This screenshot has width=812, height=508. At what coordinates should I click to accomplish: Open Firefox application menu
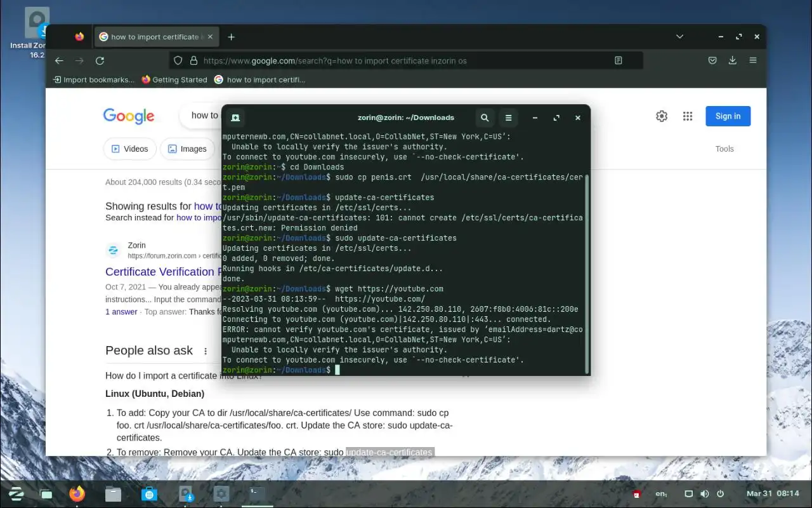click(x=753, y=60)
